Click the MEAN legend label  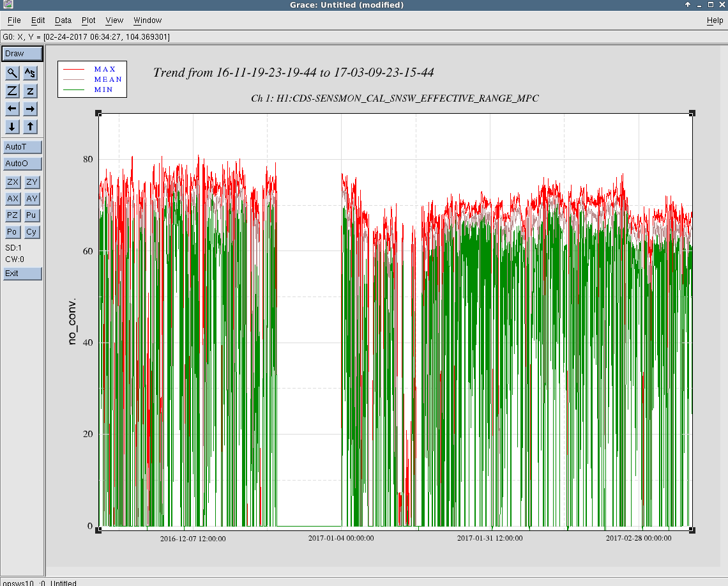point(108,79)
